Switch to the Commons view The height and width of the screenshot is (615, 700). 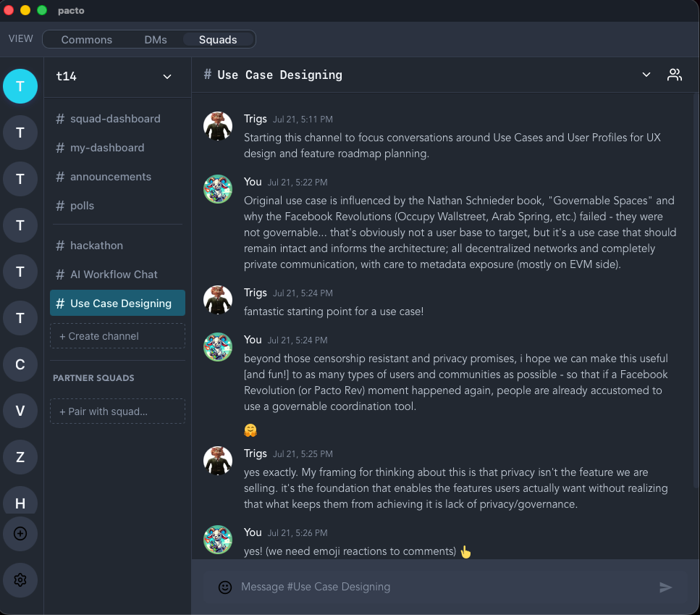(x=87, y=39)
